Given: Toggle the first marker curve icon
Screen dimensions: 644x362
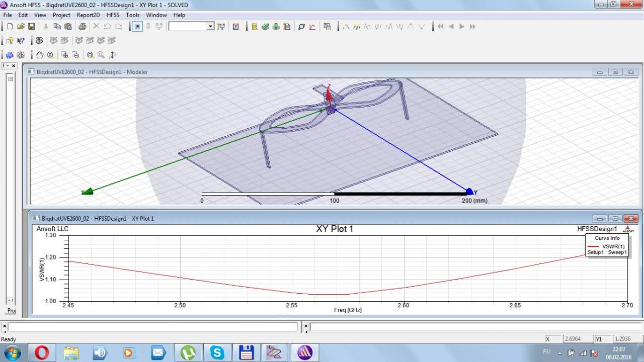Looking at the screenshot, I should click(x=346, y=27).
